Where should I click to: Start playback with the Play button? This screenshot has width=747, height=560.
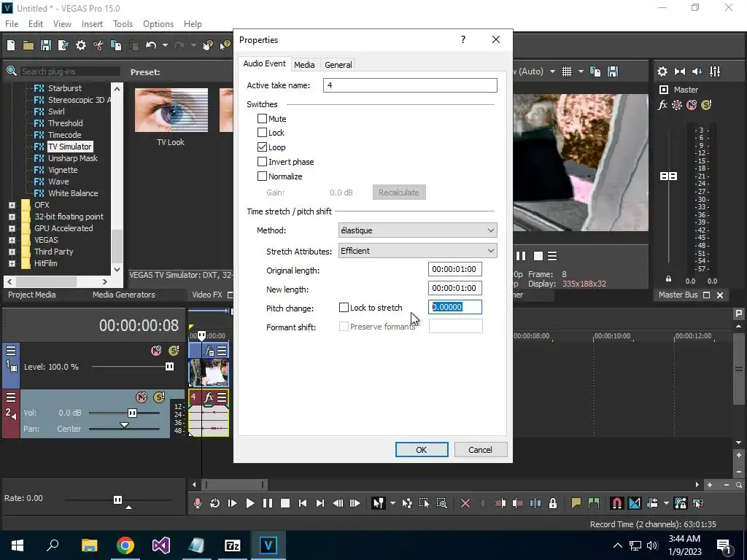tap(250, 503)
